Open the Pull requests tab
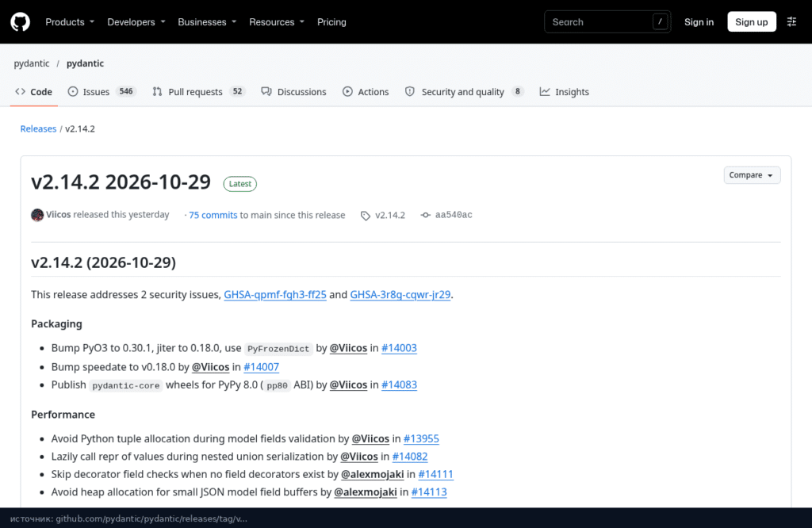The image size is (812, 528). click(198, 92)
